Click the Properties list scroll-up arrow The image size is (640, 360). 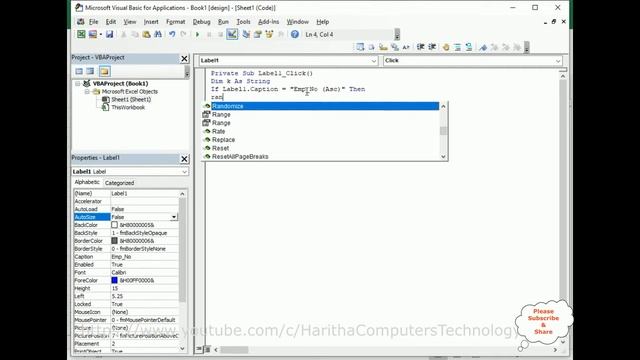(182, 193)
